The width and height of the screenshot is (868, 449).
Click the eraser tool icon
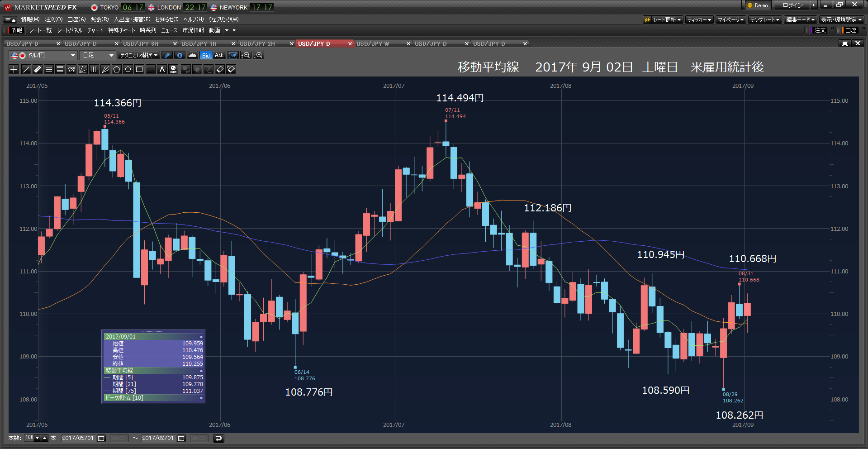click(220, 69)
